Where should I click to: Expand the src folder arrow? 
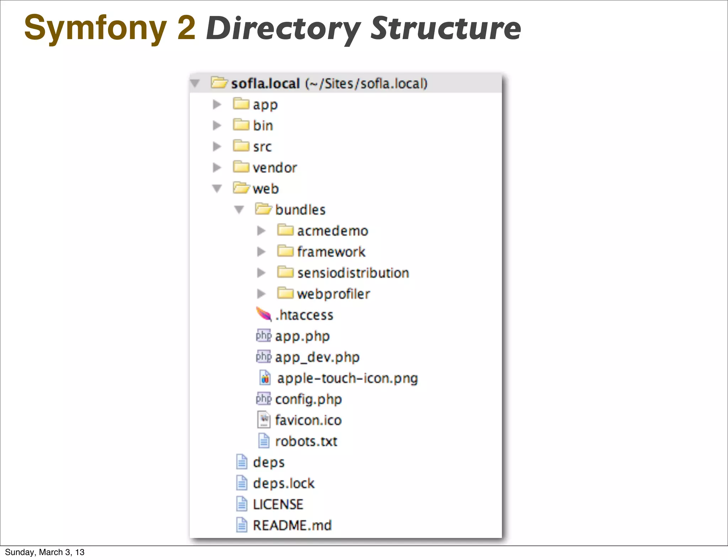[x=217, y=146]
